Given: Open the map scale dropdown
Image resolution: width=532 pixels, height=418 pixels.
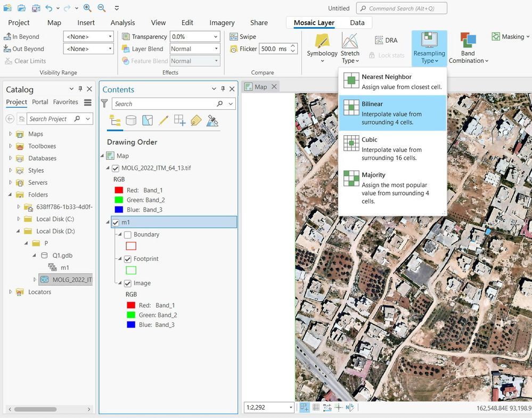Looking at the screenshot, I should pos(290,407).
